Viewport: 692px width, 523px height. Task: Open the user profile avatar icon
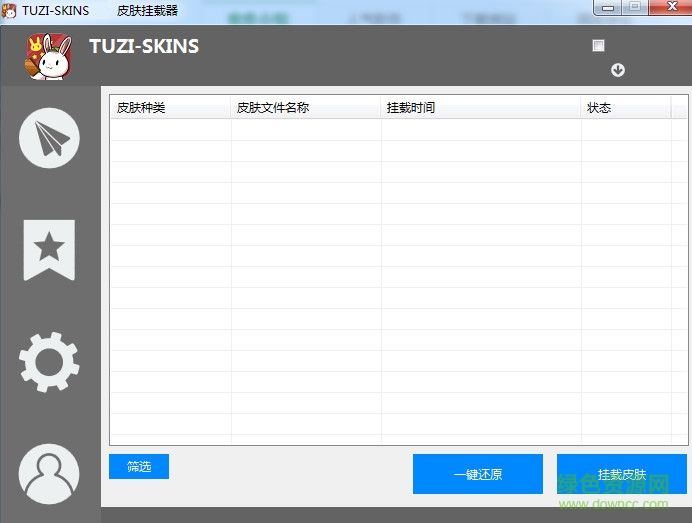pyautogui.click(x=49, y=473)
